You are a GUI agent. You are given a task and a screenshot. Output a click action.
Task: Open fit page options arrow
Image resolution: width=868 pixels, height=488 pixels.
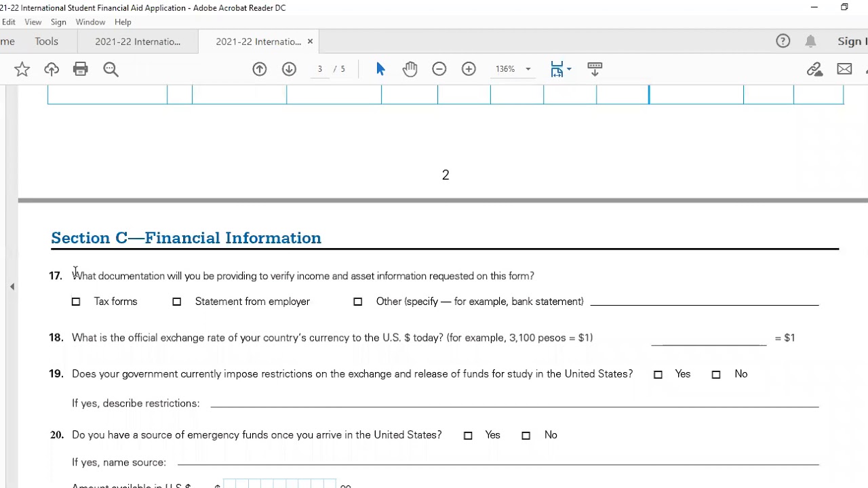point(569,69)
